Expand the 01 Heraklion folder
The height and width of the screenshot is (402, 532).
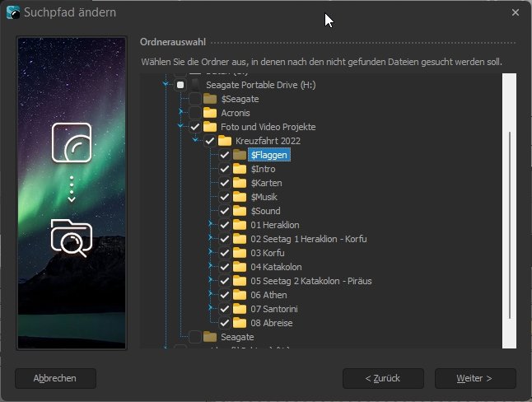tap(212, 225)
